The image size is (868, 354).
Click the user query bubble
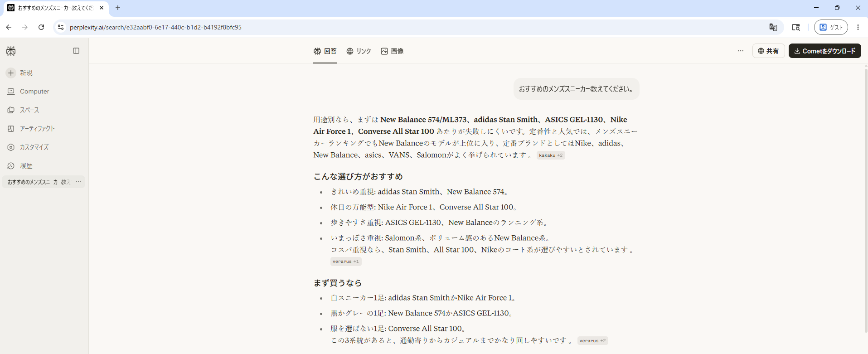576,89
